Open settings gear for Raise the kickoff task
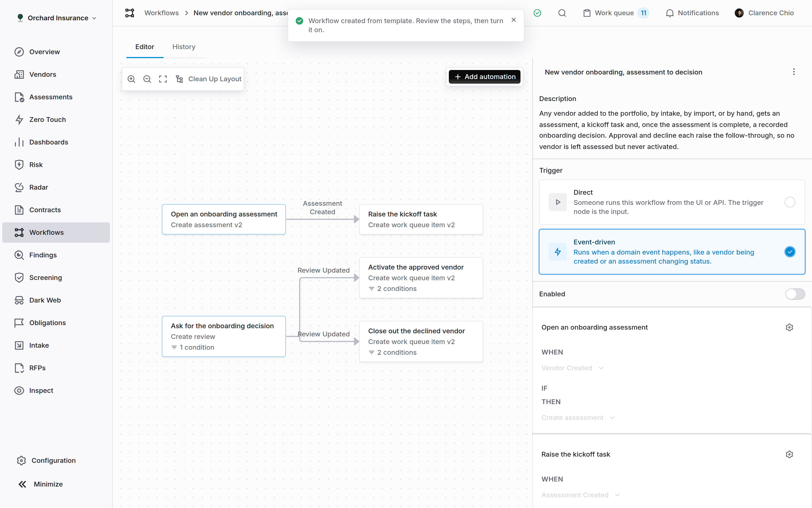This screenshot has width=812, height=508. (x=789, y=454)
